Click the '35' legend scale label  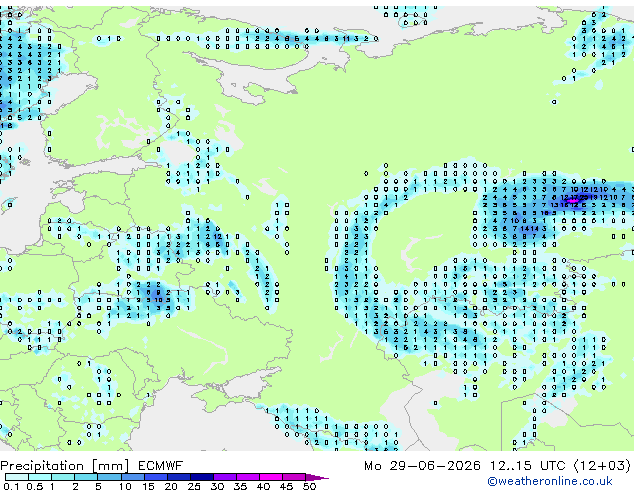pos(240,486)
